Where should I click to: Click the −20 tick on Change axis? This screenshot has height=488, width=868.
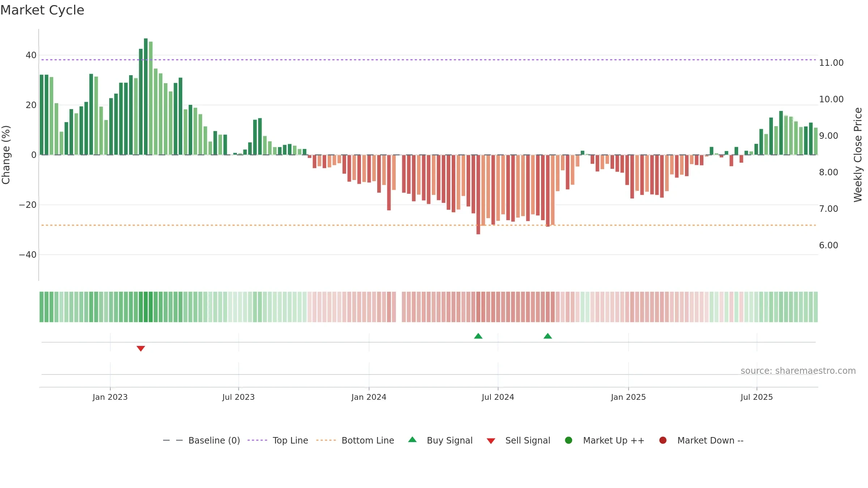(x=28, y=205)
